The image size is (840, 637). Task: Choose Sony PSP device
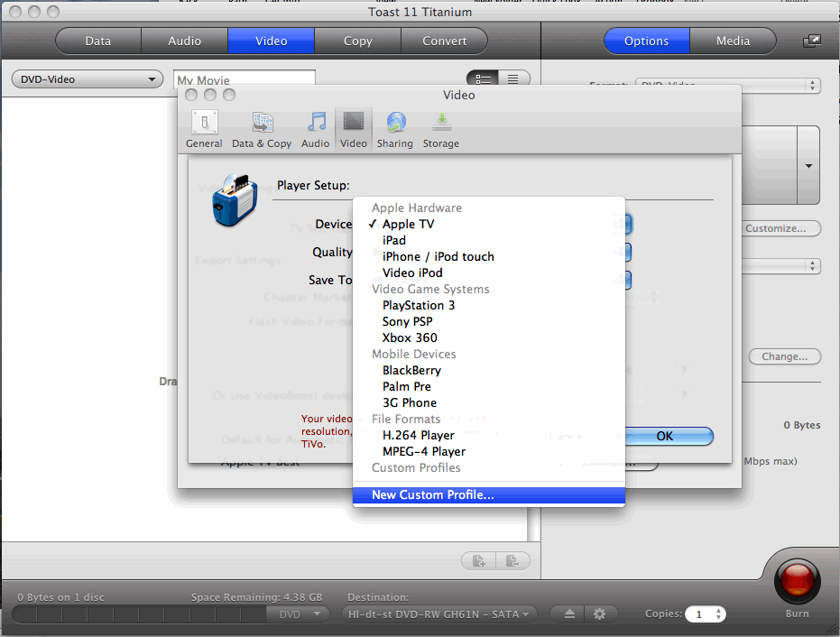[x=489, y=321]
